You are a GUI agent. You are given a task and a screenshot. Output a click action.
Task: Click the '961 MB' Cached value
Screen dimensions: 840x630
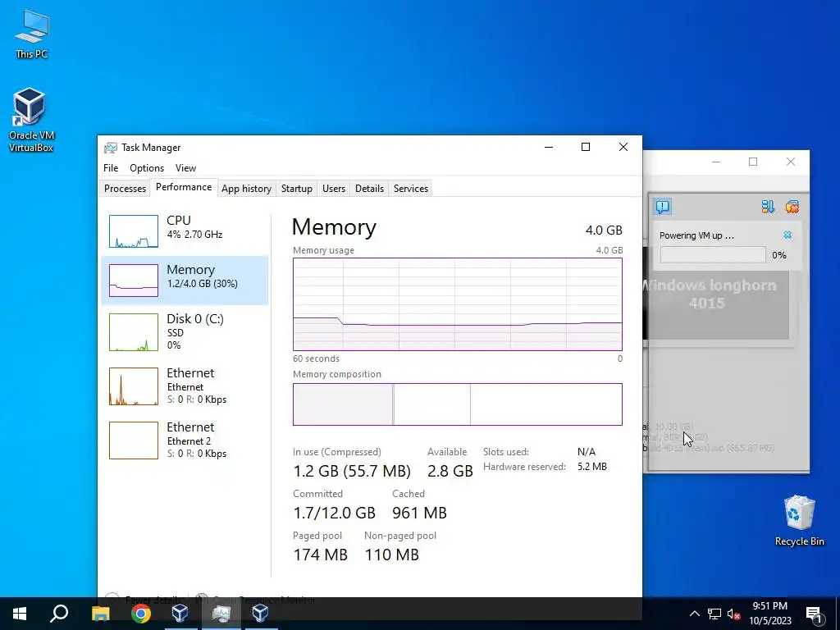click(419, 513)
